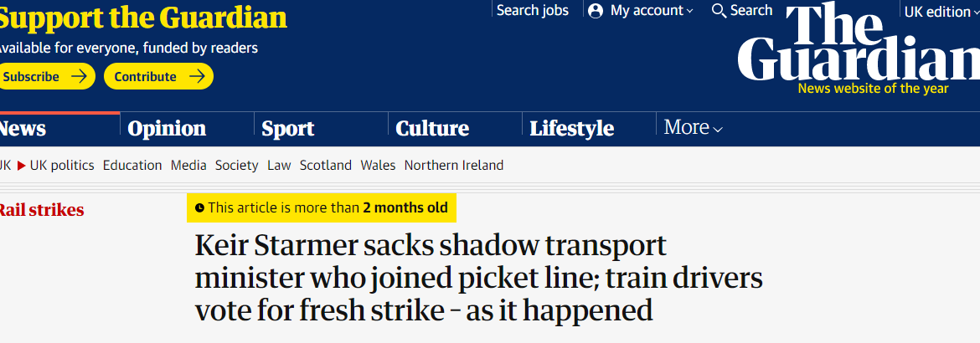The height and width of the screenshot is (343, 980).
Task: Click the clock icon in article age notice
Action: point(199,207)
